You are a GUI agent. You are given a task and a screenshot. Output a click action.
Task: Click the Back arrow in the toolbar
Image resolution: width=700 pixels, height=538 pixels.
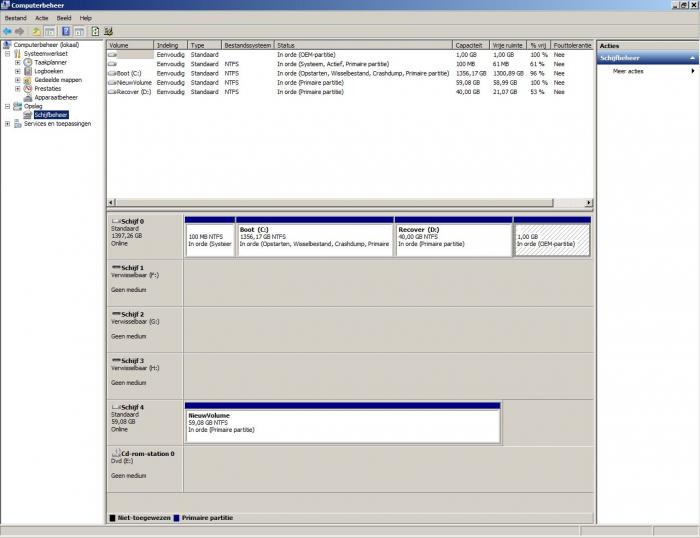point(7,31)
